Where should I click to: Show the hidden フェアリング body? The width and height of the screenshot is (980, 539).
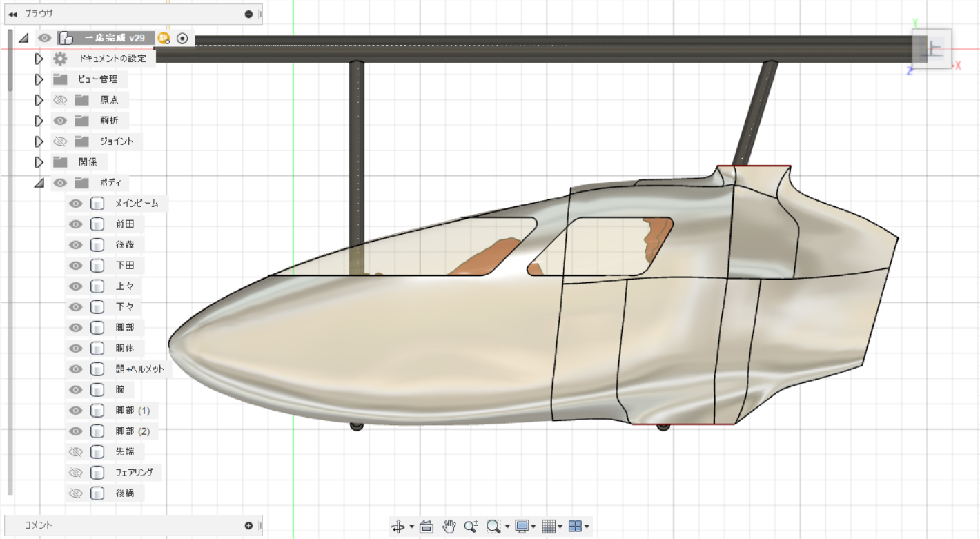(76, 473)
